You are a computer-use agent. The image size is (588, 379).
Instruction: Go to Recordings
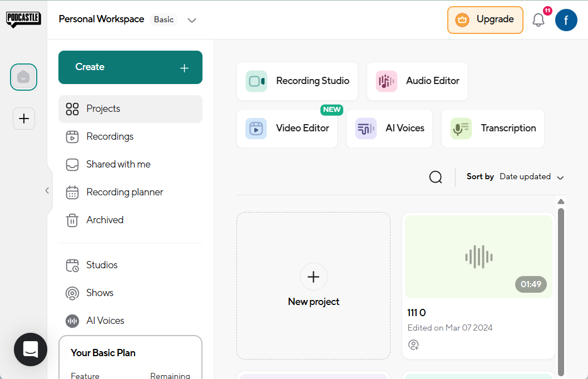131,136
